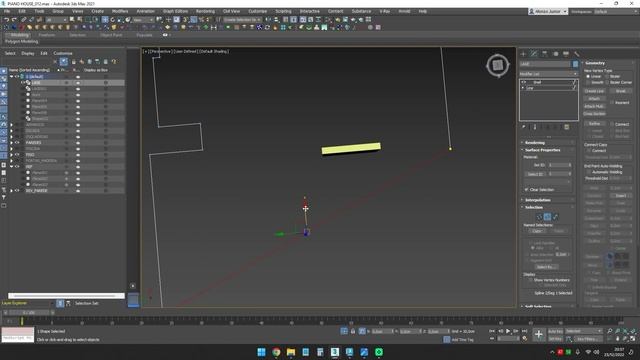Click the time slider bar
This screenshot has height=360, width=640.
tap(29, 313)
